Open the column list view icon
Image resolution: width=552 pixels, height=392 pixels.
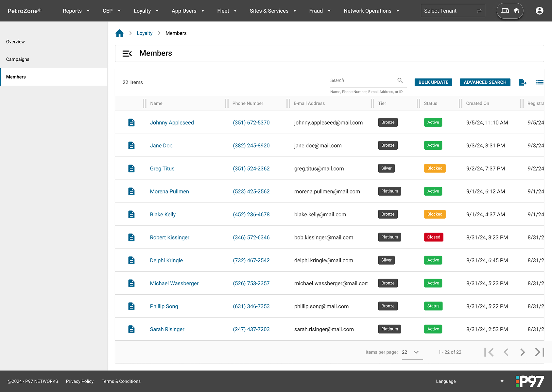coord(539,82)
